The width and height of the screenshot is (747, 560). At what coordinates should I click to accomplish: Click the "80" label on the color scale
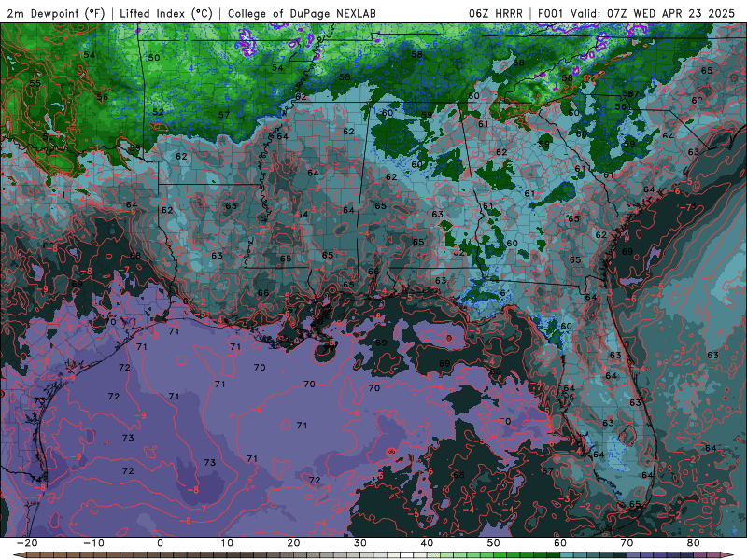pyautogui.click(x=694, y=543)
